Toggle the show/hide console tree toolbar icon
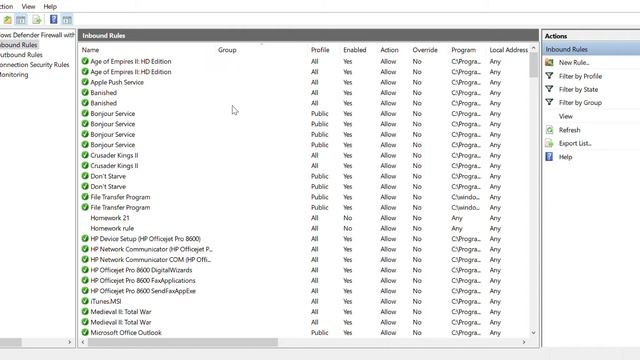The height and width of the screenshot is (360, 640). (x=21, y=20)
